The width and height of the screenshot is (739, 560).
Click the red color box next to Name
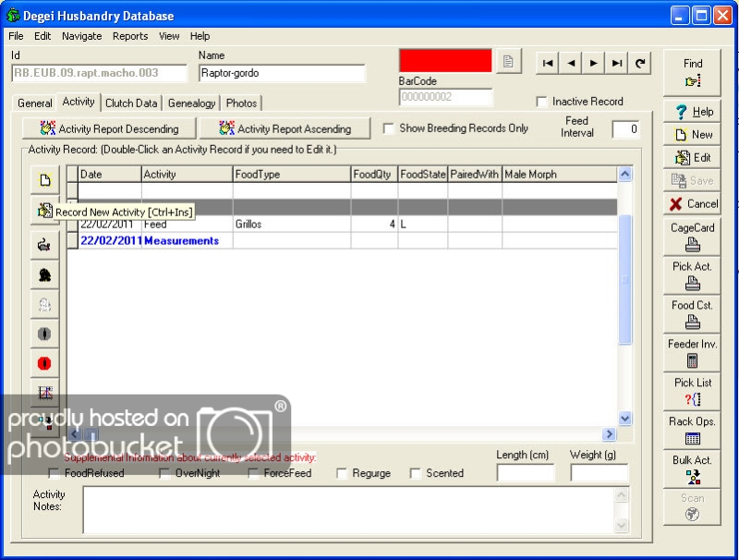click(445, 61)
